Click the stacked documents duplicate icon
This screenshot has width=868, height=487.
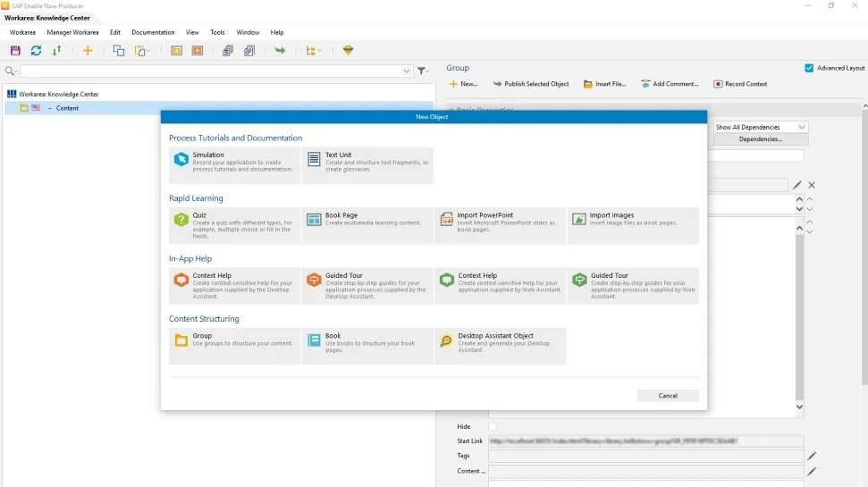click(228, 50)
